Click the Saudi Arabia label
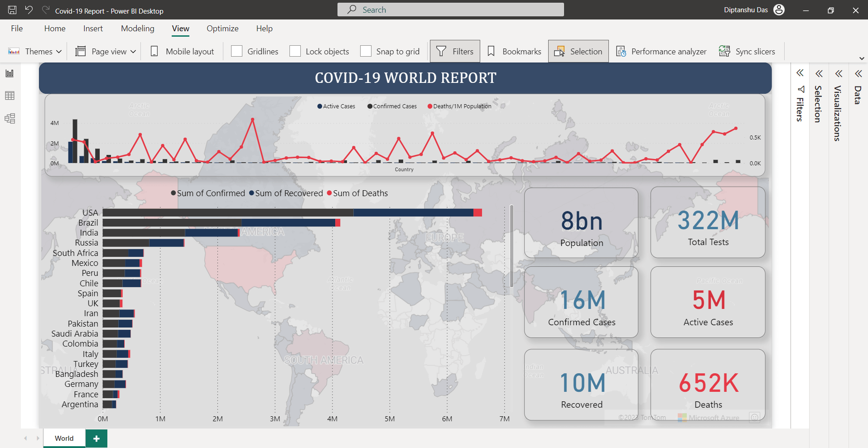Screen dimensions: 868x448 click(x=75, y=334)
